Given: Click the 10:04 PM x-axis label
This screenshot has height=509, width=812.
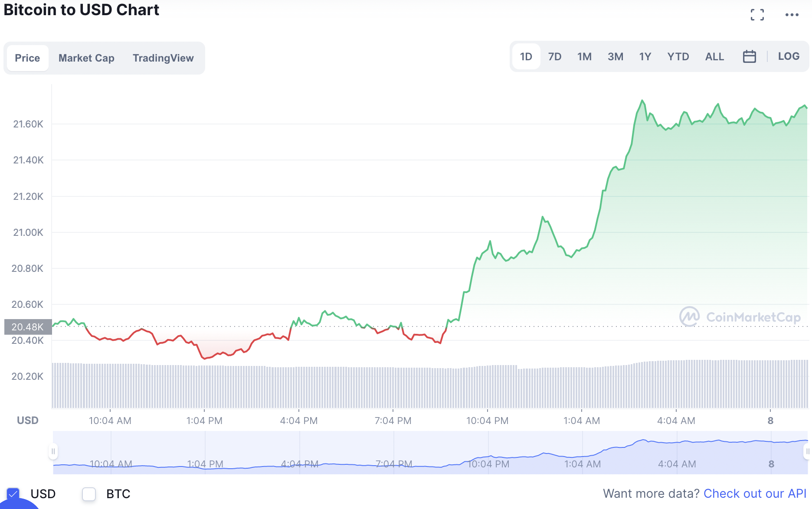Looking at the screenshot, I should 487,421.
